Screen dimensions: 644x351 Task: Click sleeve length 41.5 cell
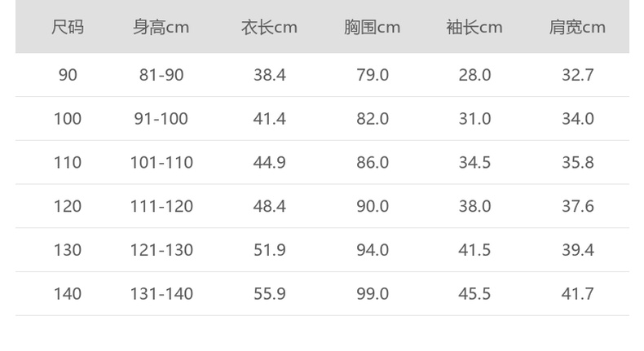pos(474,250)
